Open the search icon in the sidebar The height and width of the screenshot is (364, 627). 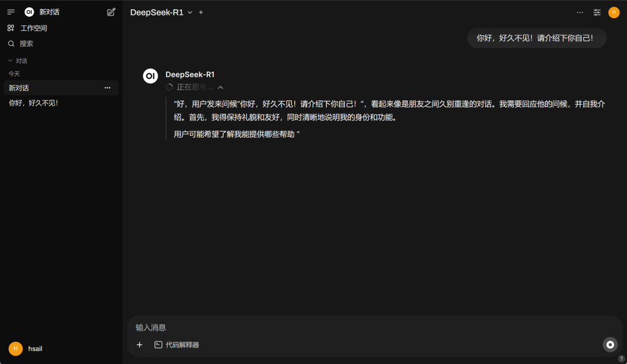pyautogui.click(x=12, y=43)
